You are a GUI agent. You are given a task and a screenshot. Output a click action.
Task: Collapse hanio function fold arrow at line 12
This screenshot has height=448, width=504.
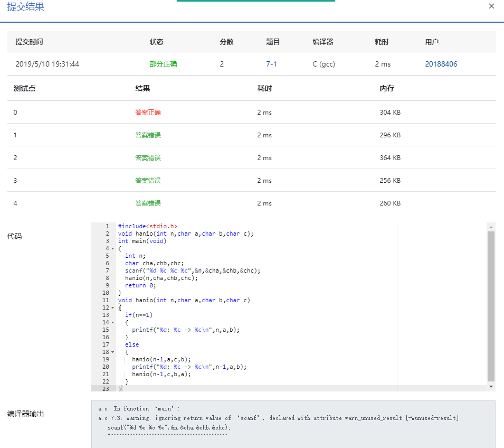point(113,307)
